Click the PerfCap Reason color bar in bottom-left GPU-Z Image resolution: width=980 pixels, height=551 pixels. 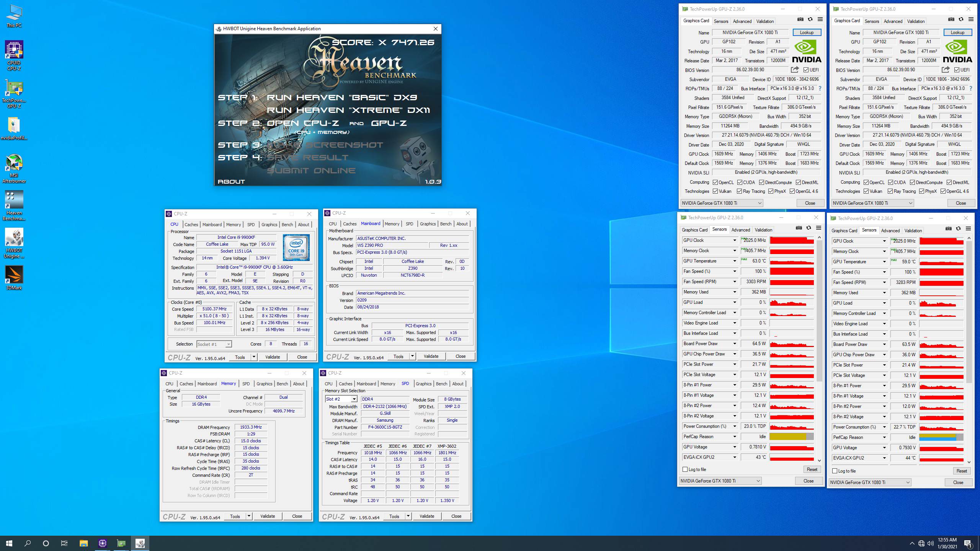791,437
